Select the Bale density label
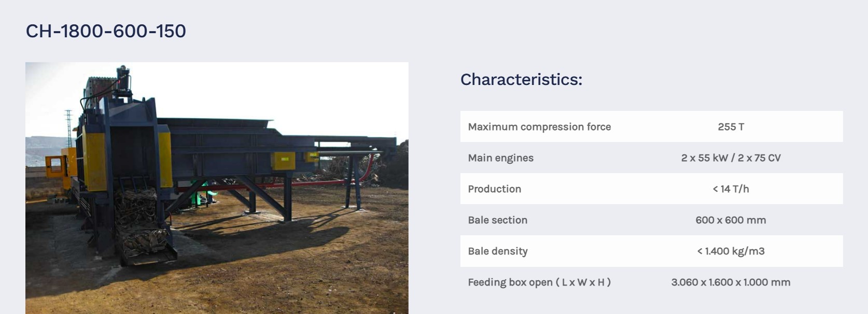Viewport: 868px width, 314px height. pos(497,251)
